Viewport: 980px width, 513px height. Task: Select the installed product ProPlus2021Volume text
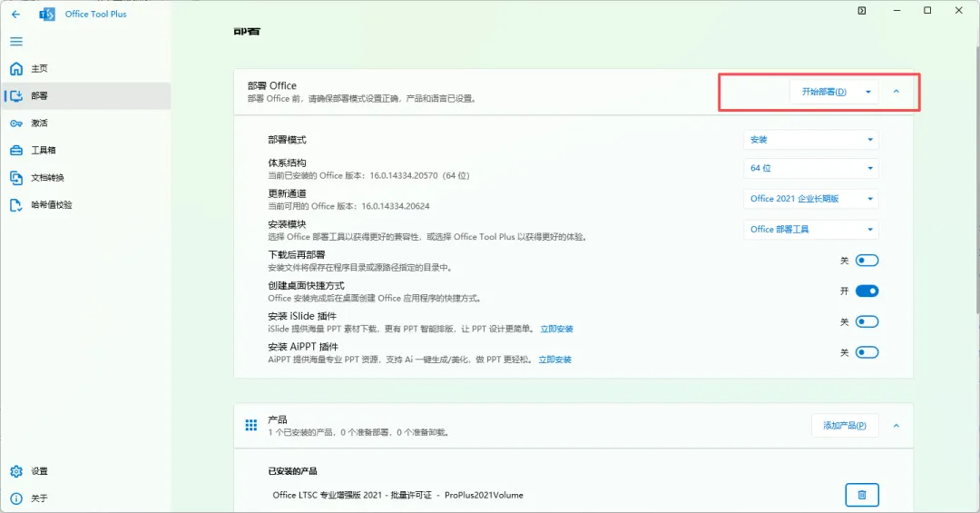click(484, 495)
